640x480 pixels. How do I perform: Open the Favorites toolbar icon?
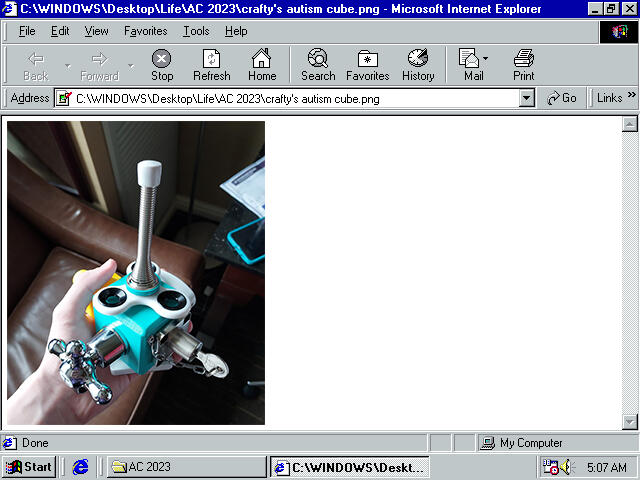(x=368, y=65)
